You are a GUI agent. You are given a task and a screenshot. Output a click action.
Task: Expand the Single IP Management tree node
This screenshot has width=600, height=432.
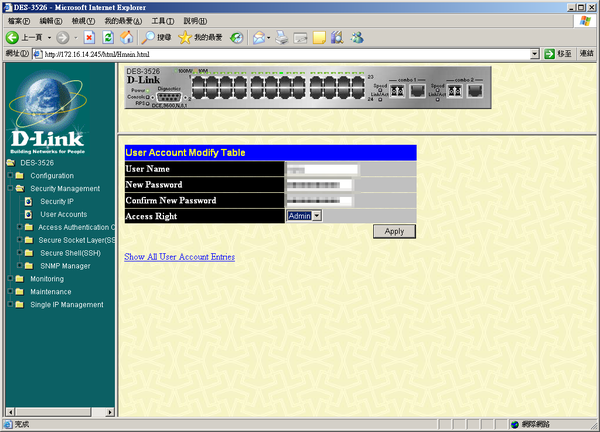click(x=10, y=304)
